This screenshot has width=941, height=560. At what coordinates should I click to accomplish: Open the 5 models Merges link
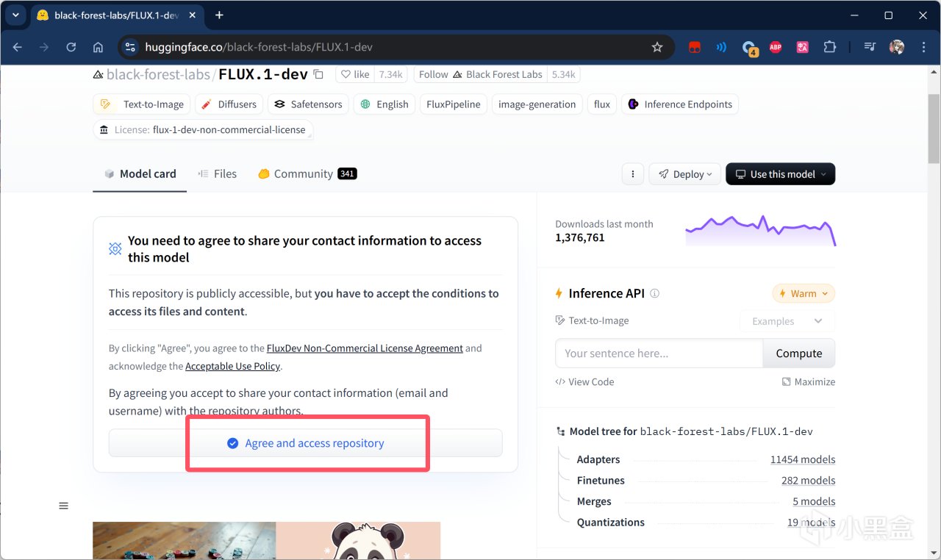[x=814, y=502]
